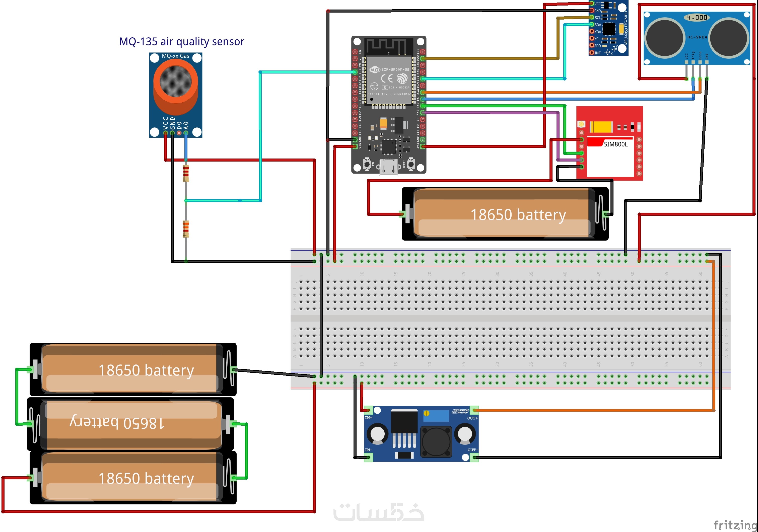This screenshot has width=758, height=532.
Task: Select the 18650 battery below the SIM800L
Action: (x=505, y=214)
